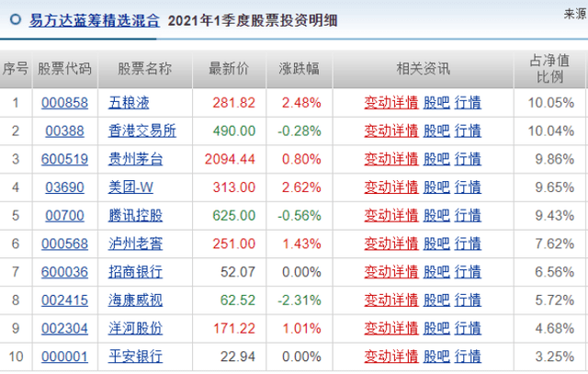
Task: Click stock code 600036
Action: pos(64,272)
